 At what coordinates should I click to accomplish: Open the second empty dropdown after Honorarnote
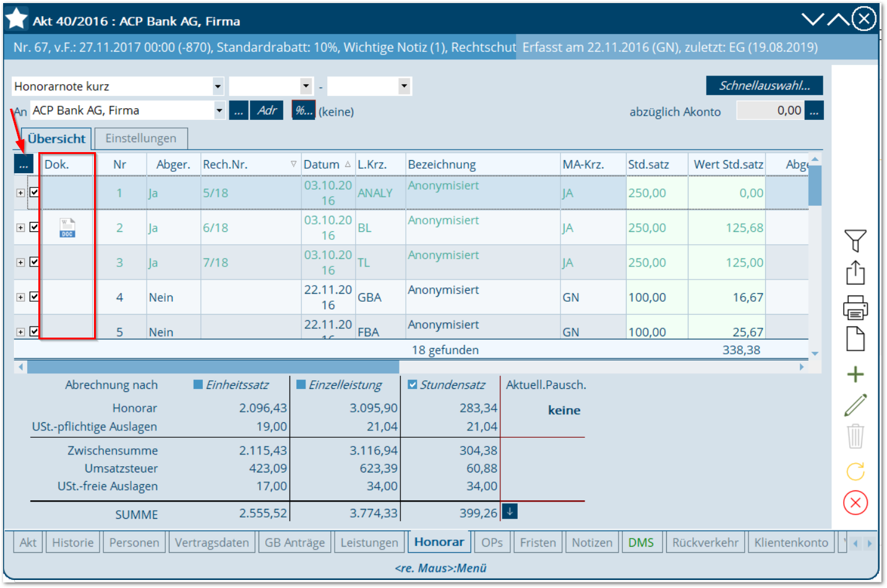[306, 86]
